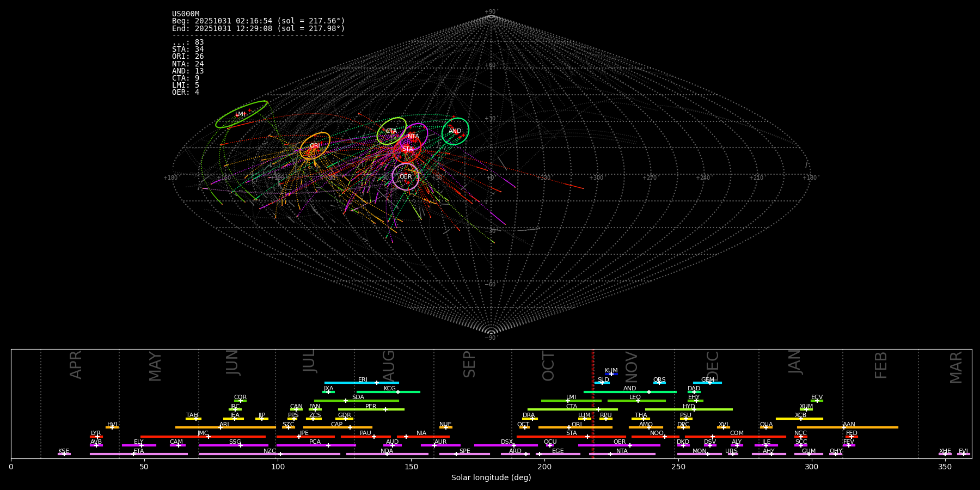Click the APR month label
This screenshot has width=980, height=490.
76,365
